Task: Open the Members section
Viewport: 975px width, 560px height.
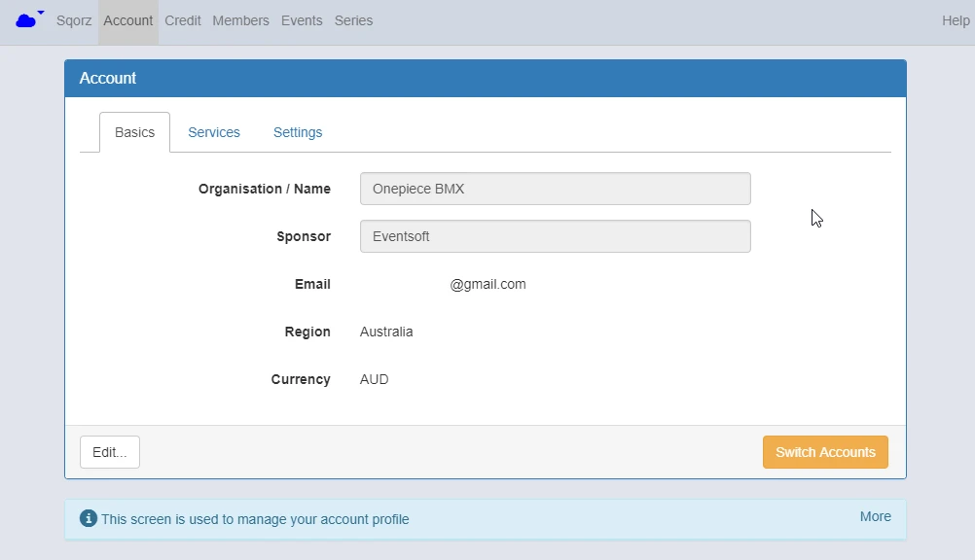Action: 240,20
